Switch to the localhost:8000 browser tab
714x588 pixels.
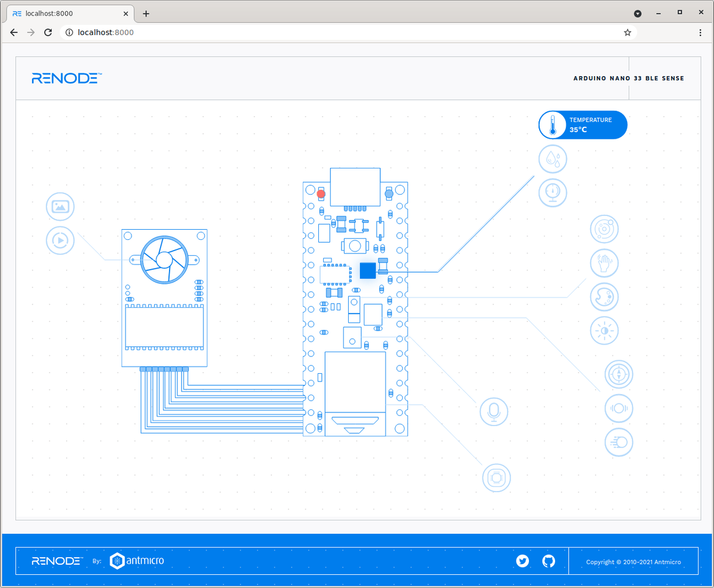tap(65, 13)
